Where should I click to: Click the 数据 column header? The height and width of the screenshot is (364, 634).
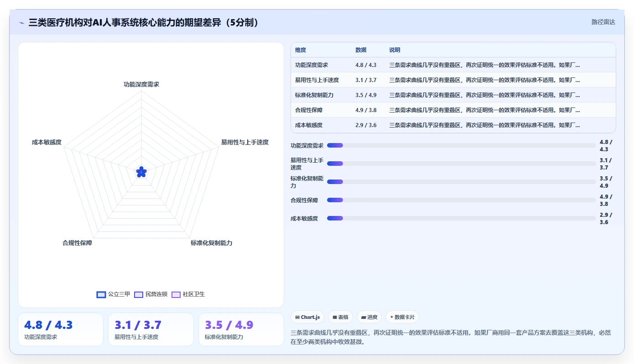pos(361,50)
